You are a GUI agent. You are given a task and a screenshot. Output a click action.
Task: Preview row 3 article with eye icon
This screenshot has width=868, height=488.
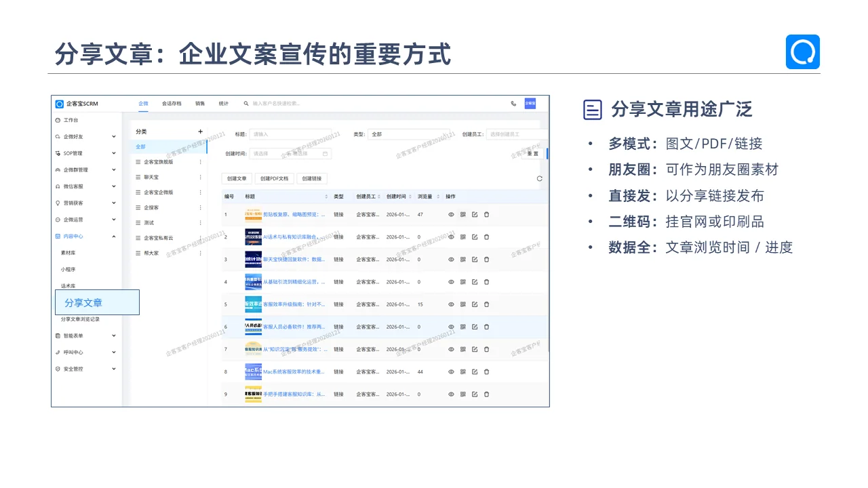[x=451, y=260]
